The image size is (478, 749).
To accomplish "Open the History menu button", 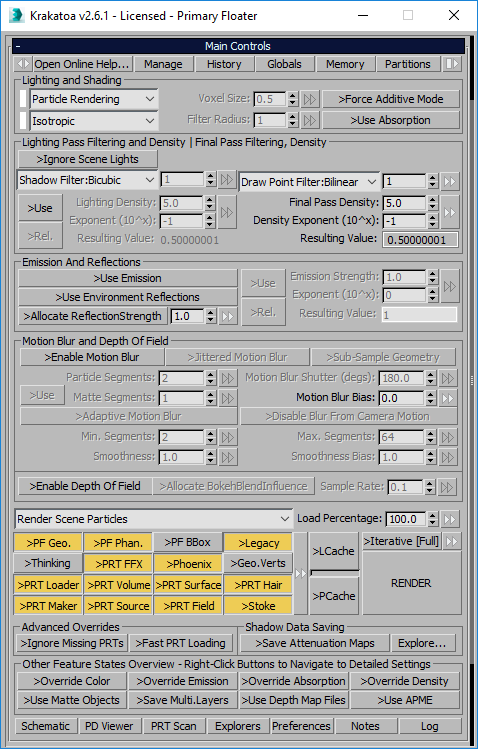I will click(224, 64).
